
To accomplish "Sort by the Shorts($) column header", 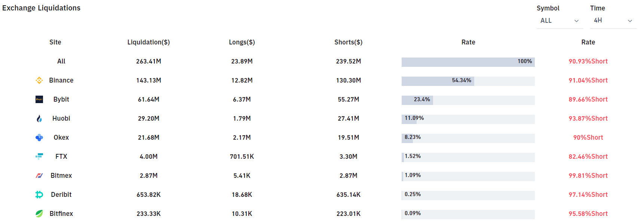I will click(348, 42).
